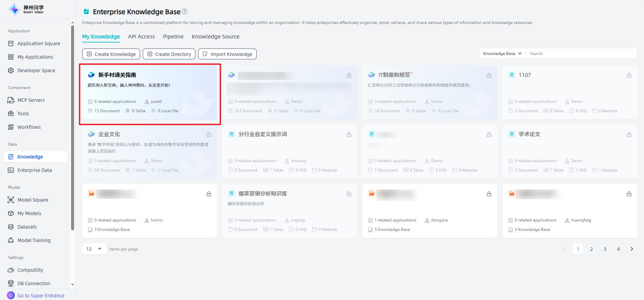Click lock icon on 烟草营销分析知识库 card
644x300 pixels.
[x=349, y=194]
